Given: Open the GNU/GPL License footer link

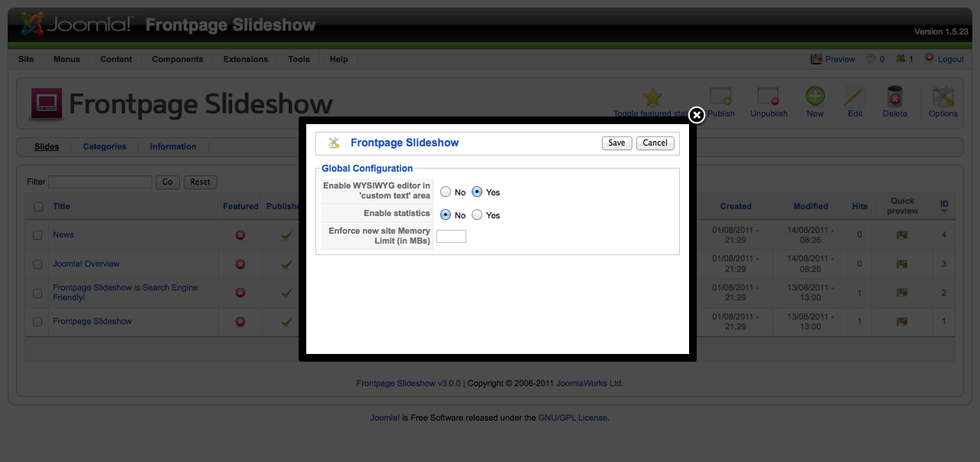Looking at the screenshot, I should coord(573,418).
